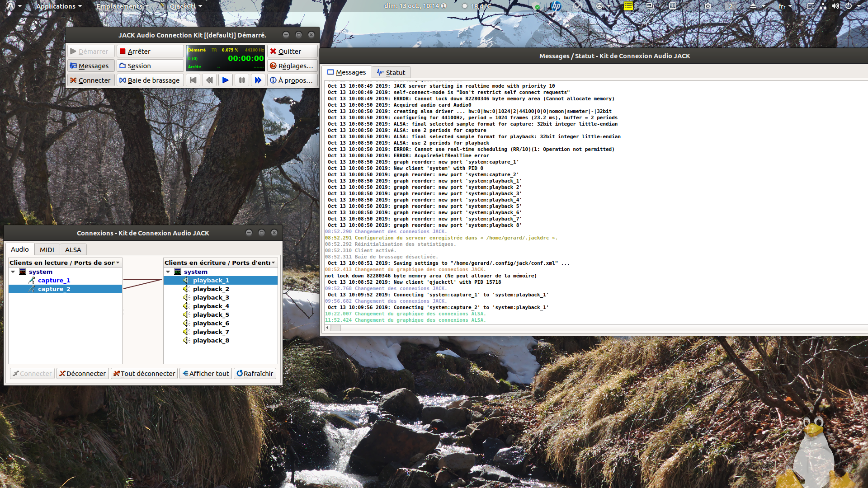Image resolution: width=868 pixels, height=488 pixels.
Task: Click Tout déconnecter button
Action: tap(144, 374)
